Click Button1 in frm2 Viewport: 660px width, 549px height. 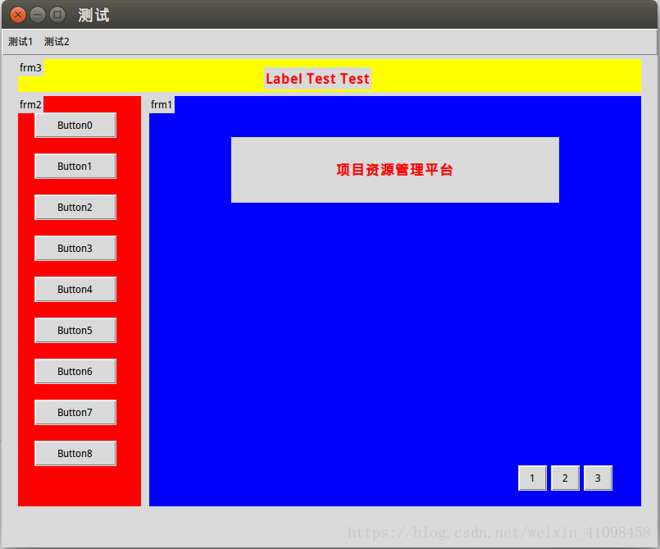(x=75, y=166)
